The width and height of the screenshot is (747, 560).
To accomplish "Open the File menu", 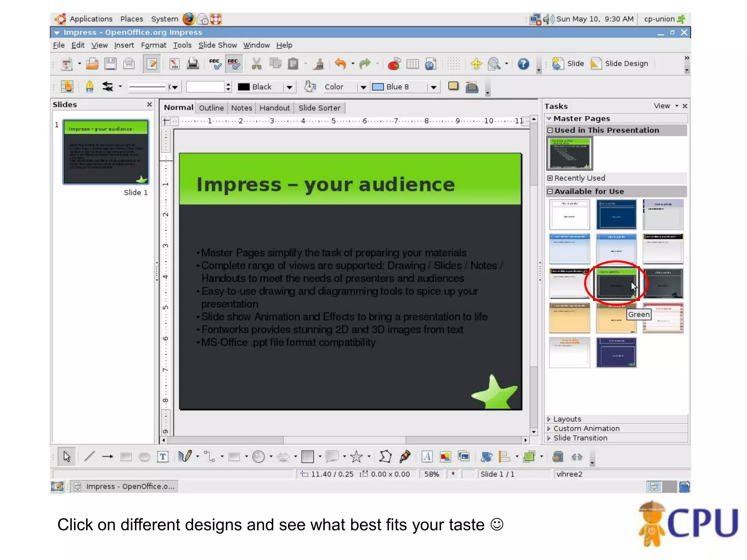I will click(x=59, y=45).
